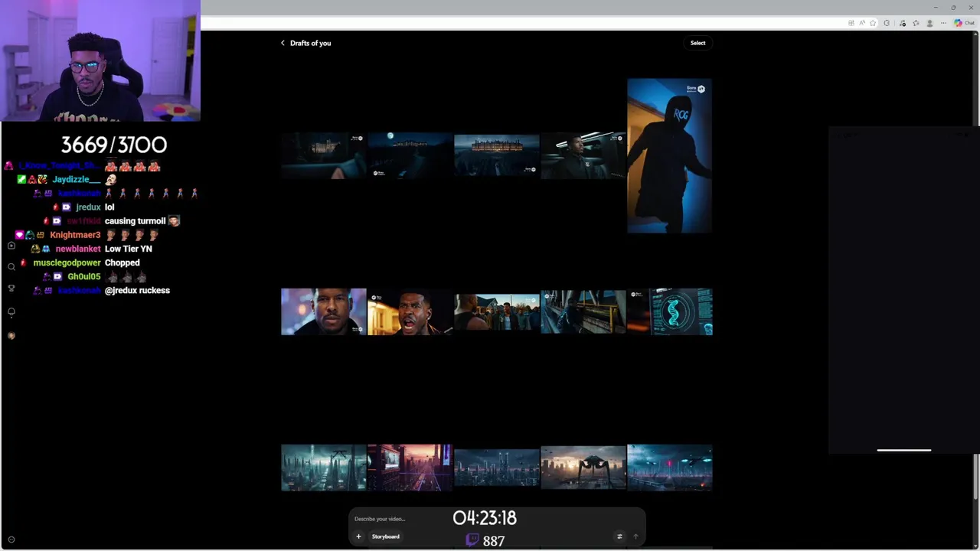Open the tall hooded figure draft
The height and width of the screenshot is (551, 980).
click(x=669, y=155)
